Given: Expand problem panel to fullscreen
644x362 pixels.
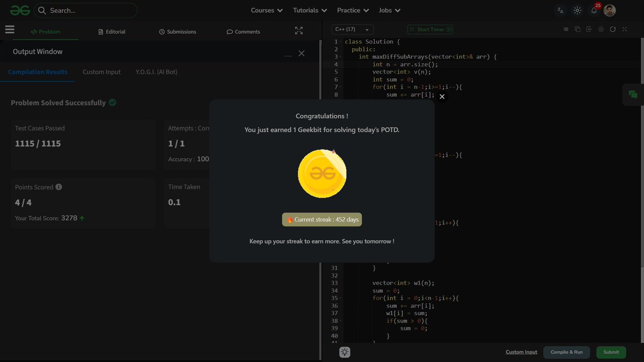Looking at the screenshot, I should [299, 31].
